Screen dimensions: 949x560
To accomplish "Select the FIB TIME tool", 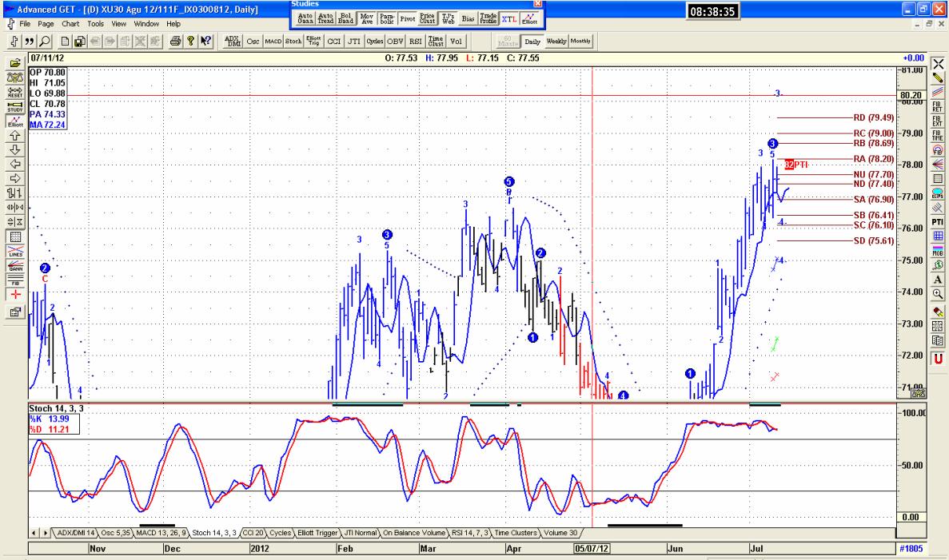I will pos(937,136).
